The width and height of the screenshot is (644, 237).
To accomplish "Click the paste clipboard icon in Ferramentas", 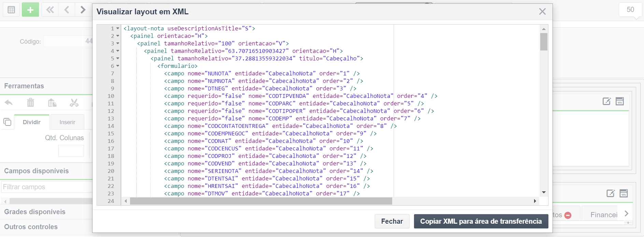I will (x=52, y=102).
